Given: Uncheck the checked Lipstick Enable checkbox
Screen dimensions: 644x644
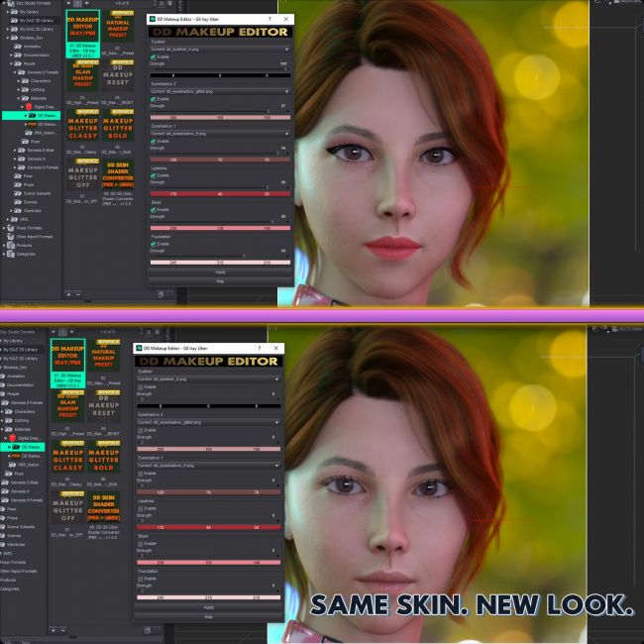Looking at the screenshot, I should pos(153,175).
